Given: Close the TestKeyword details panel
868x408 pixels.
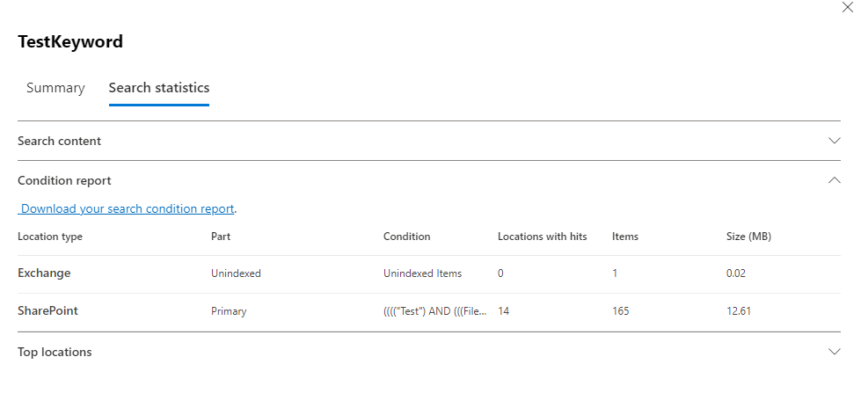Looking at the screenshot, I should pyautogui.click(x=848, y=8).
